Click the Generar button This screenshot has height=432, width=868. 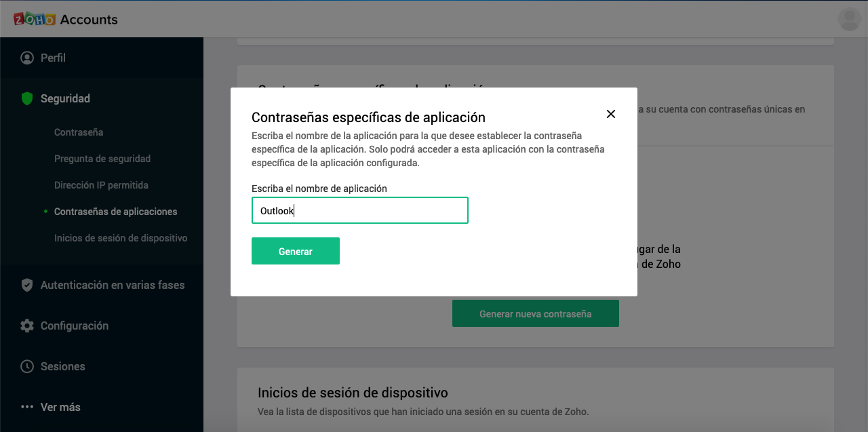coord(296,251)
